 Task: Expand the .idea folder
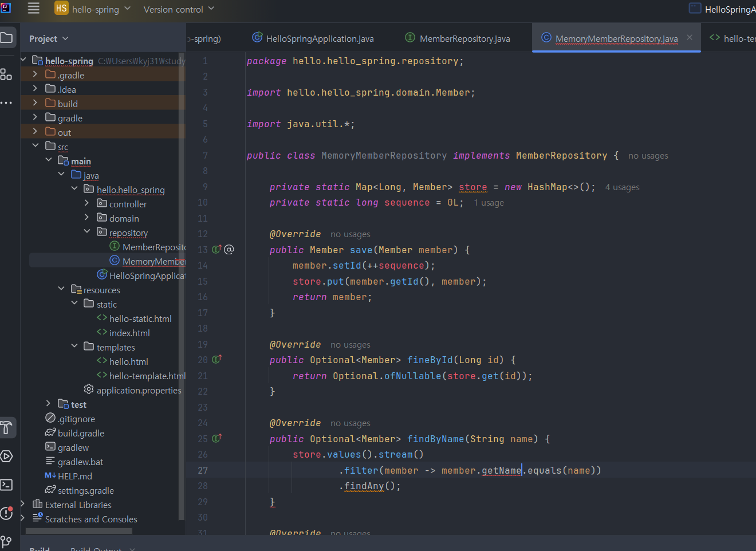(x=35, y=88)
